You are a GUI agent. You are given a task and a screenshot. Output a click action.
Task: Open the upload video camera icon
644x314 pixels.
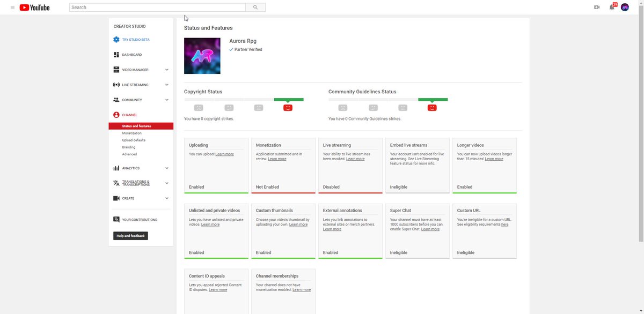(597, 8)
